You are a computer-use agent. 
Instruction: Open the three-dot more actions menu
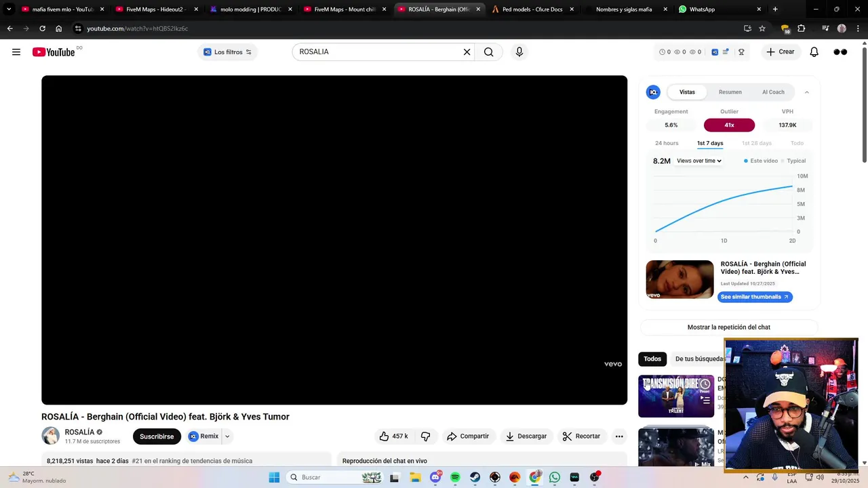[619, 436]
